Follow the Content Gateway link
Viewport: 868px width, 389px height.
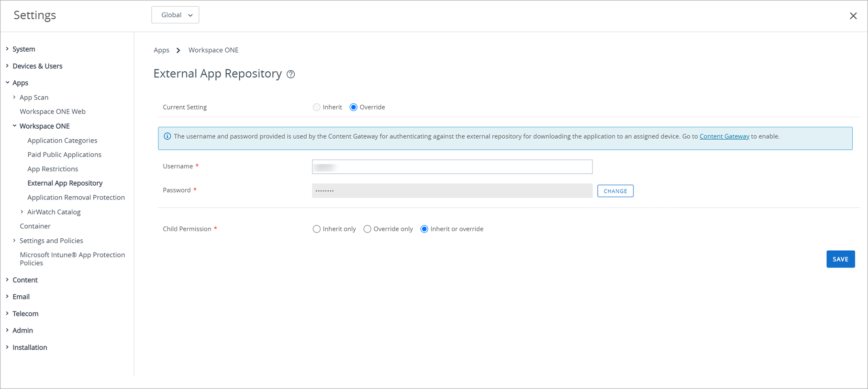coord(724,136)
